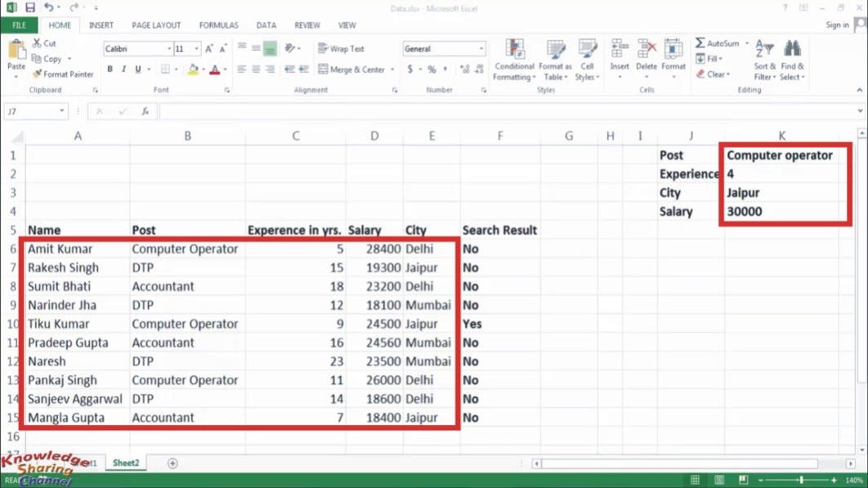Select the Format Painter tool
Screen dimensions: 868x488
[63, 74]
